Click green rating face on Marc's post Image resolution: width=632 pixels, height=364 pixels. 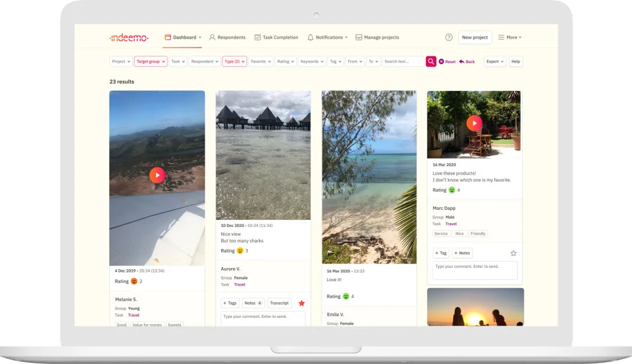click(x=452, y=190)
